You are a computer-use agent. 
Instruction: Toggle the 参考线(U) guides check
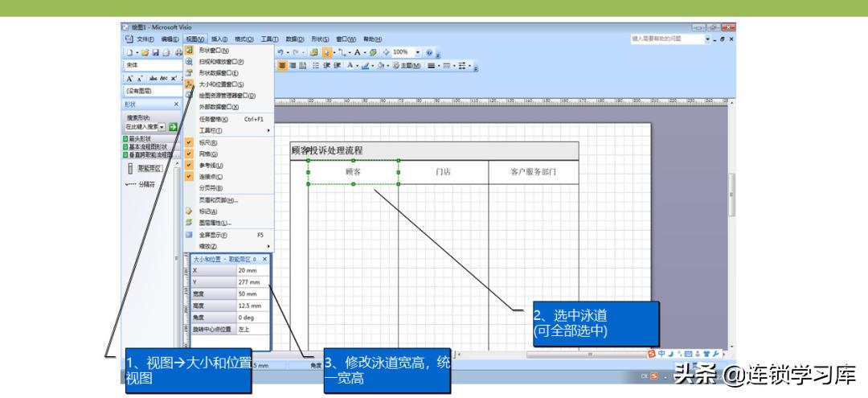click(x=189, y=165)
